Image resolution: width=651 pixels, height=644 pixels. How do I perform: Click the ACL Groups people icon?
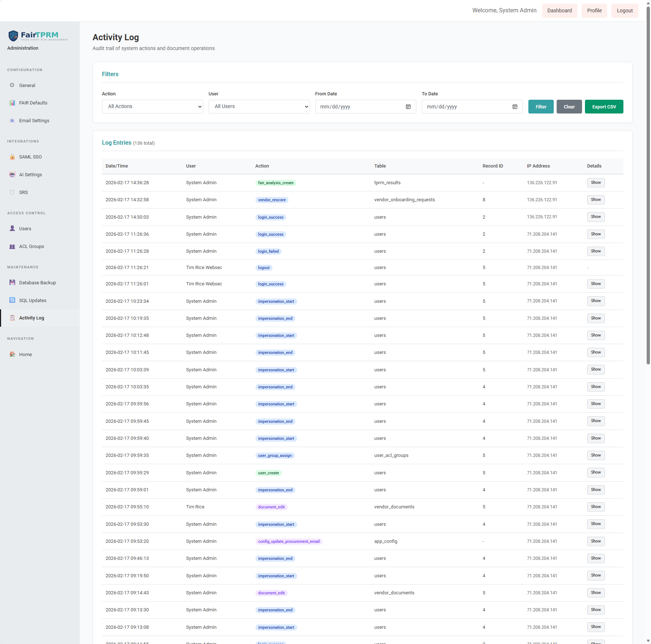point(12,247)
